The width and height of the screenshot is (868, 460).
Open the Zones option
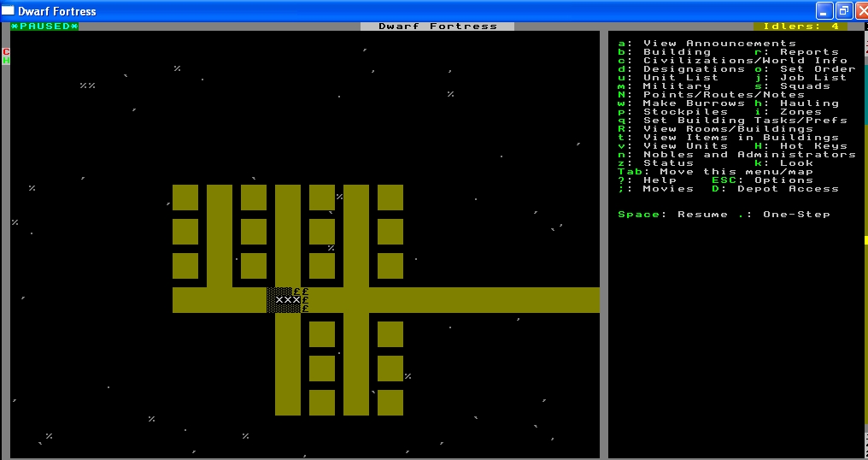click(x=788, y=111)
